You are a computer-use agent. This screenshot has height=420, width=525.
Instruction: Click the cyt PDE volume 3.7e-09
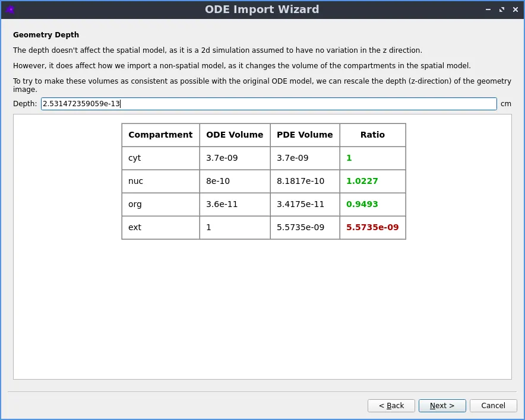pos(305,158)
